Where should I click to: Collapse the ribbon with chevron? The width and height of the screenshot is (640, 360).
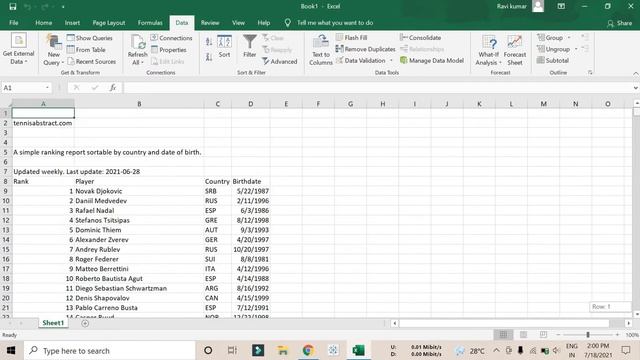point(636,73)
